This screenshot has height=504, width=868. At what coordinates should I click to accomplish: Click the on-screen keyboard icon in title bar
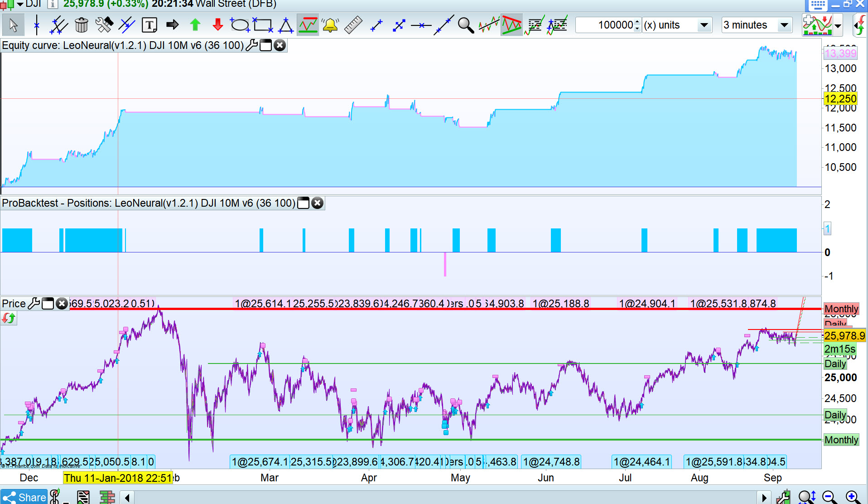818,5
